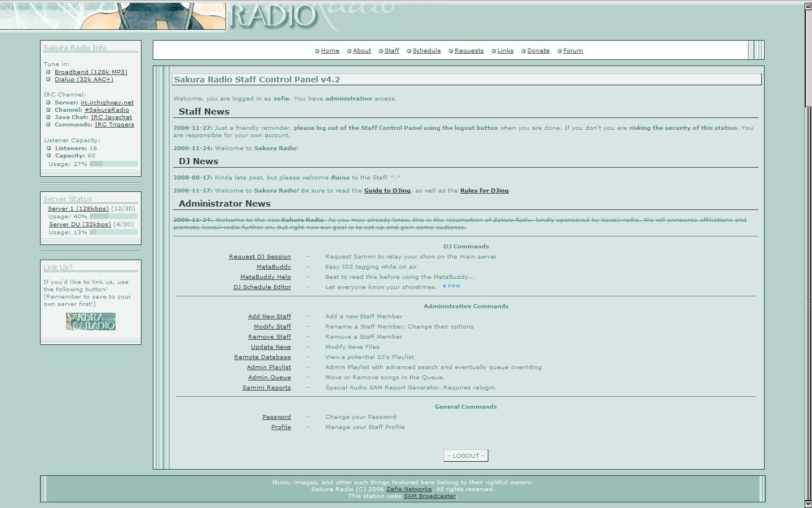Launch the DJ Schedule Editor

[262, 287]
